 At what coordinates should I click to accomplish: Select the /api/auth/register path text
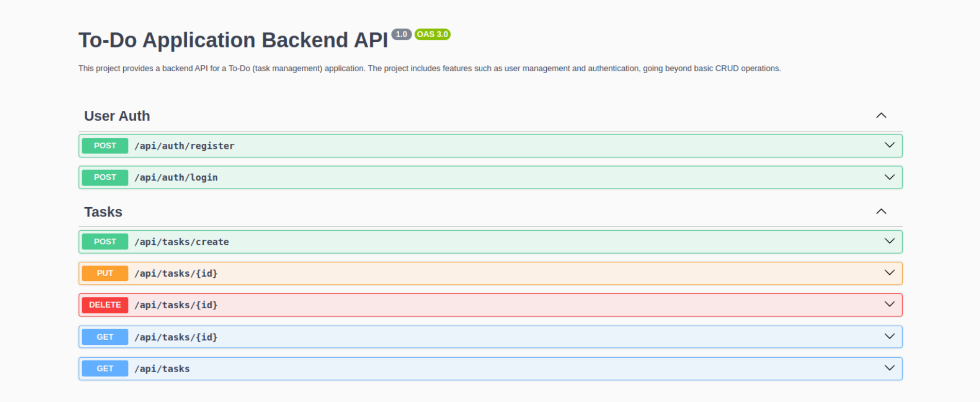[x=184, y=146]
